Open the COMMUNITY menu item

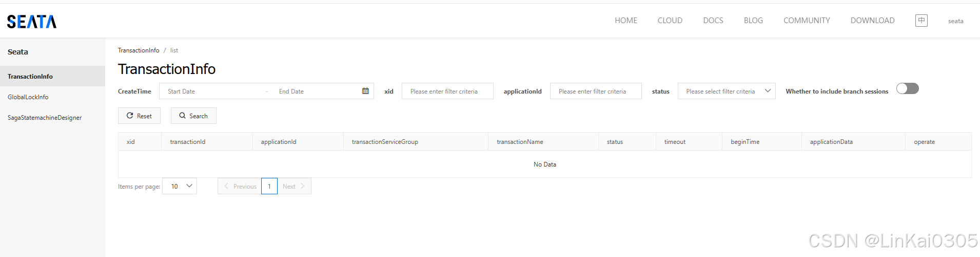807,21
